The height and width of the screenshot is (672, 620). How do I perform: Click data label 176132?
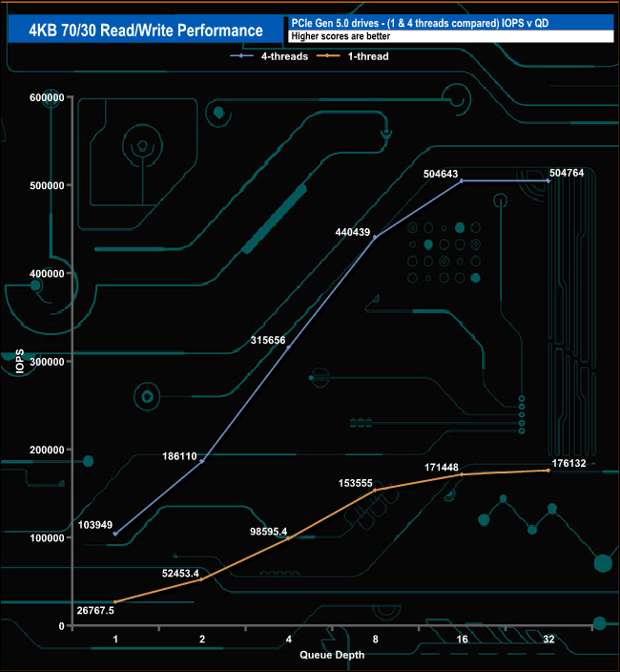569,463
